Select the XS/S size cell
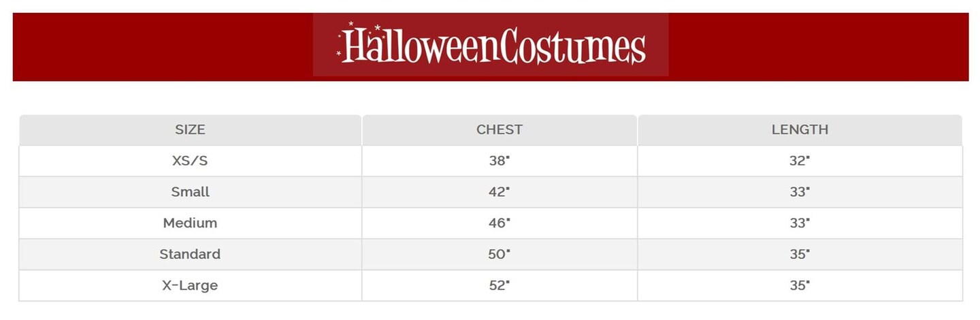 click(190, 161)
